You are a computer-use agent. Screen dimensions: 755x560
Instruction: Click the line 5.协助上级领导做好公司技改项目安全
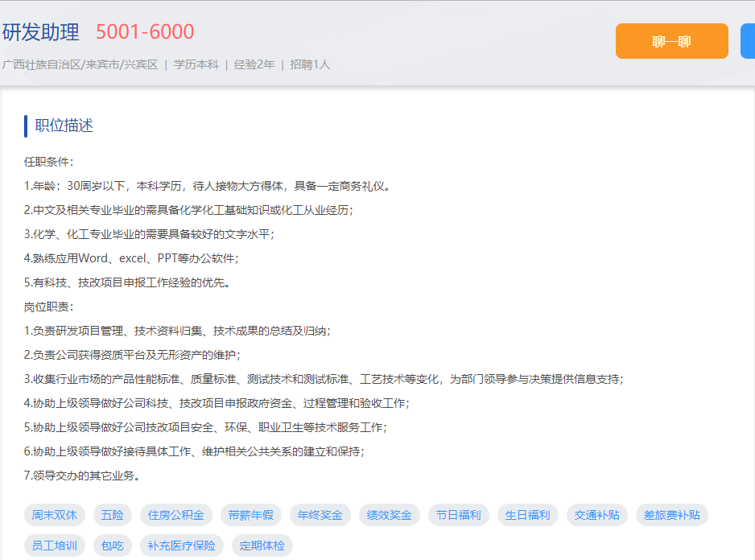click(x=205, y=427)
